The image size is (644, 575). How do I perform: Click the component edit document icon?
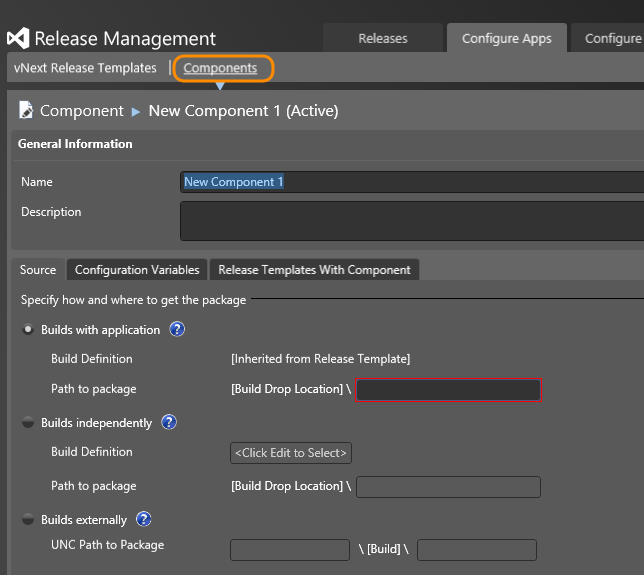[x=26, y=110]
